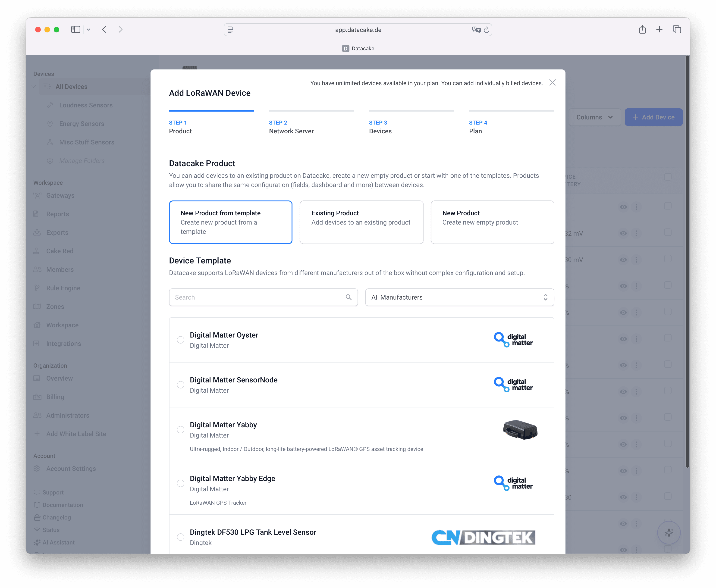Select the Datacake browser tab
This screenshot has width=716, height=588.
pos(358,48)
